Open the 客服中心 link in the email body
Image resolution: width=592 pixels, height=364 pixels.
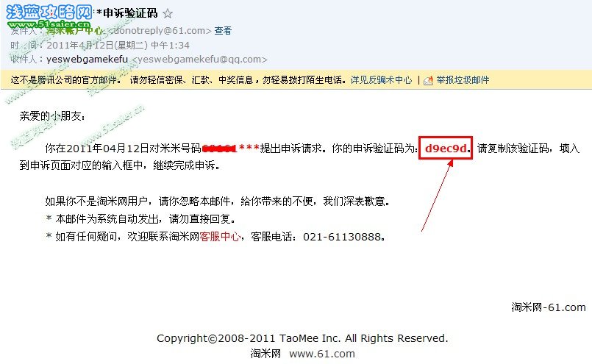tap(220, 237)
